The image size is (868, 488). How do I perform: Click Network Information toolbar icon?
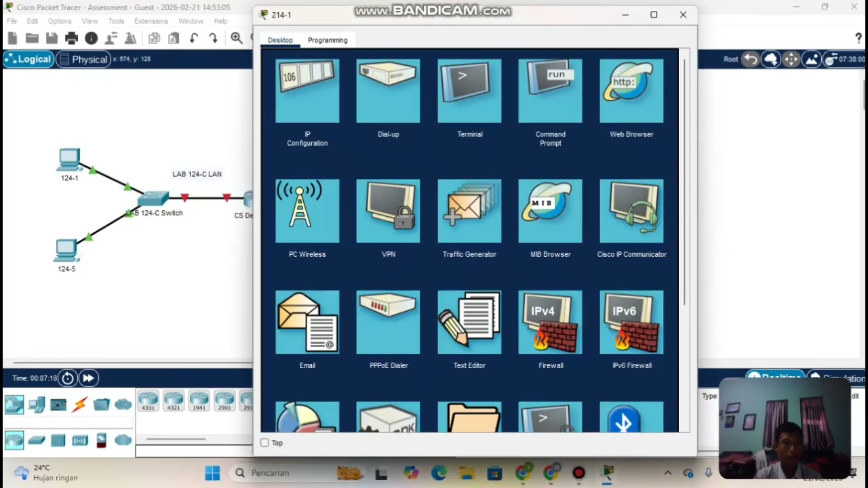pyautogui.click(x=92, y=39)
